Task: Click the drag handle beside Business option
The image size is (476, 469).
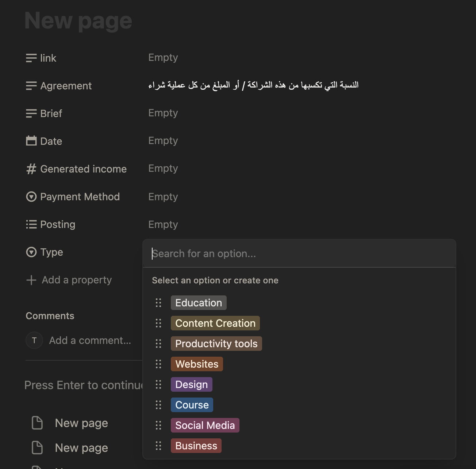Action: coord(158,446)
